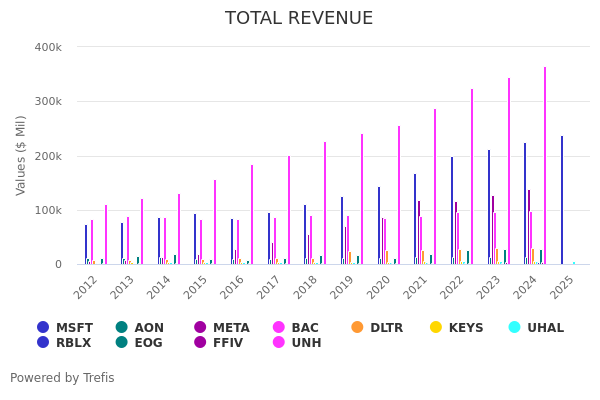Image resolution: width=600 pixels, height=400 pixels.
Task: Click the Values ($ Mil) axis title
Action: [x=21, y=155]
